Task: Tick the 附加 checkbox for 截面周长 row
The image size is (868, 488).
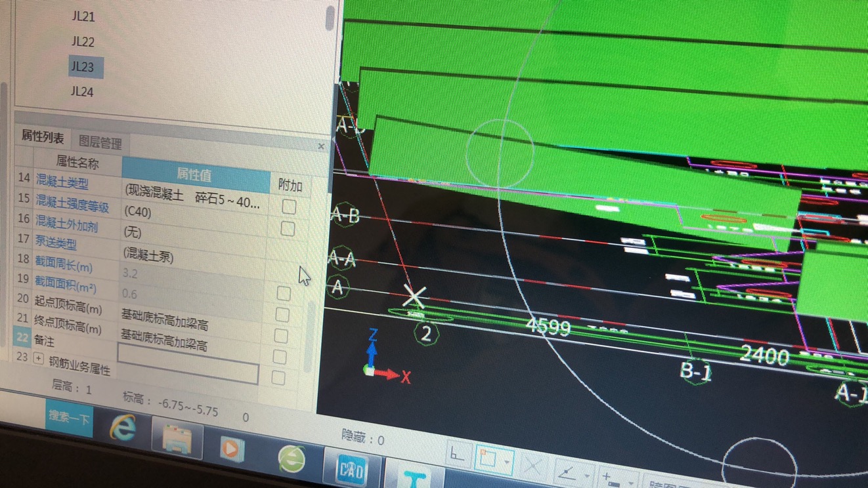Action: pyautogui.click(x=284, y=293)
